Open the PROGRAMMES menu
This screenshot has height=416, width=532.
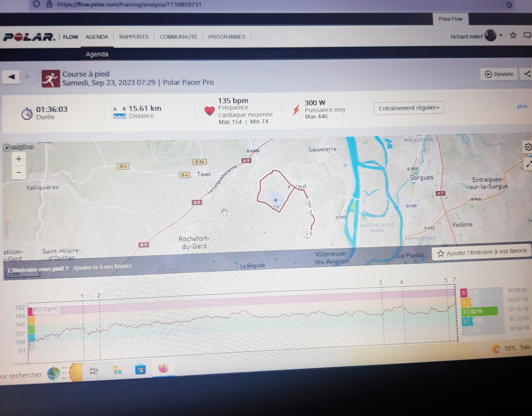click(227, 37)
